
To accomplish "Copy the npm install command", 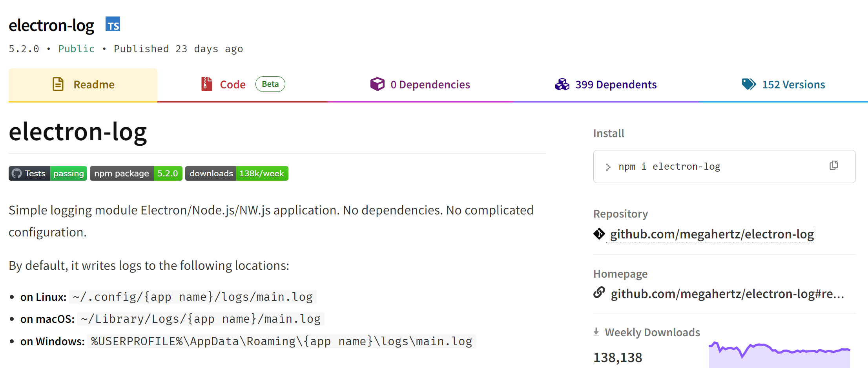I will [x=834, y=166].
